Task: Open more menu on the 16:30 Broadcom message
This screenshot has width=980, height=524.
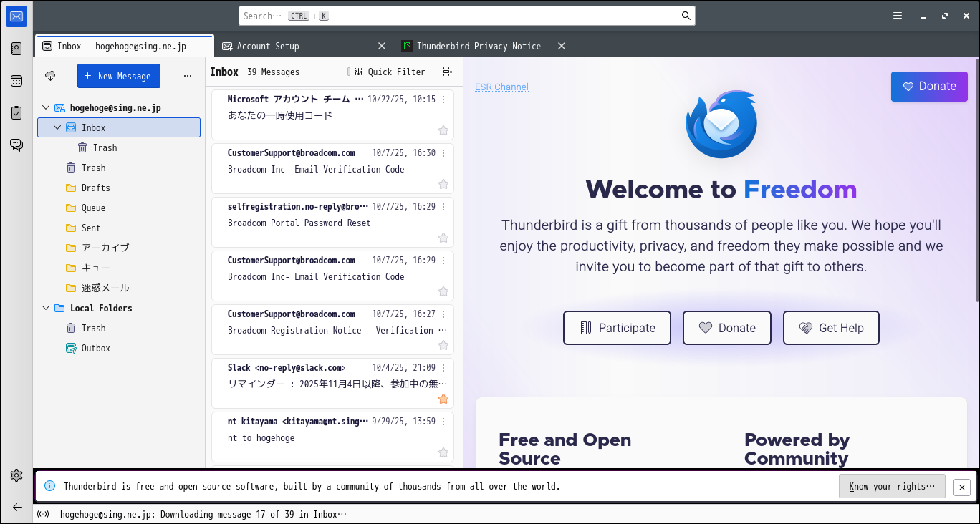Action: pos(443,153)
